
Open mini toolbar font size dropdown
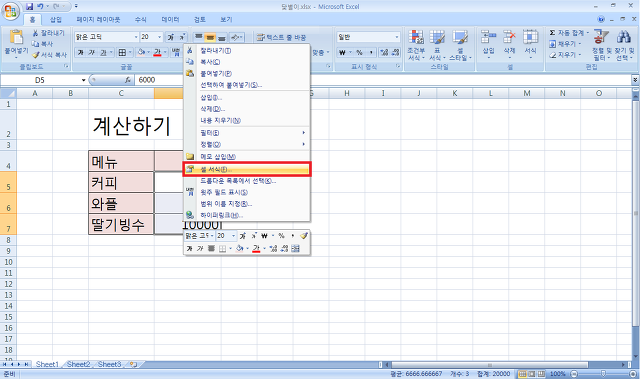233,236
